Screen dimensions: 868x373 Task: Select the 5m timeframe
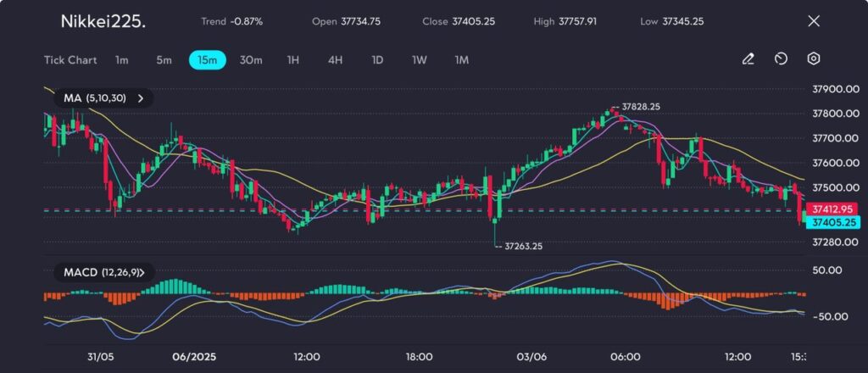pos(164,60)
